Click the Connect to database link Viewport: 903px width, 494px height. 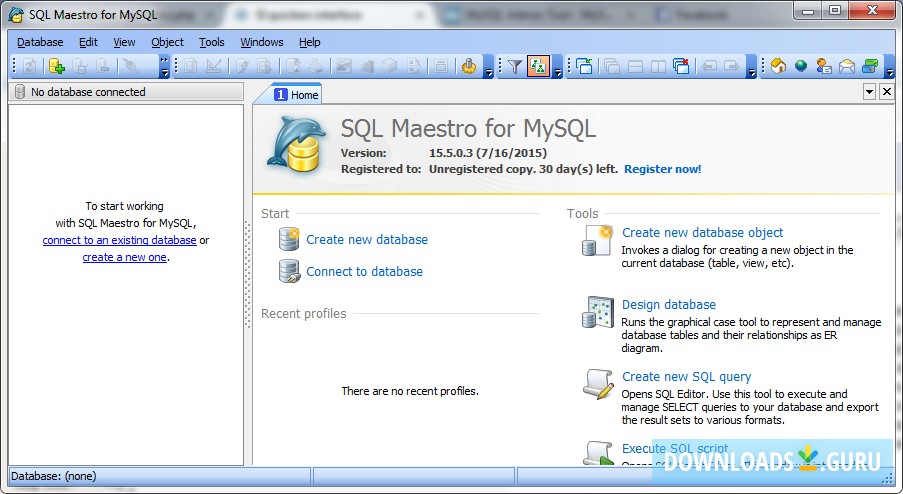365,272
